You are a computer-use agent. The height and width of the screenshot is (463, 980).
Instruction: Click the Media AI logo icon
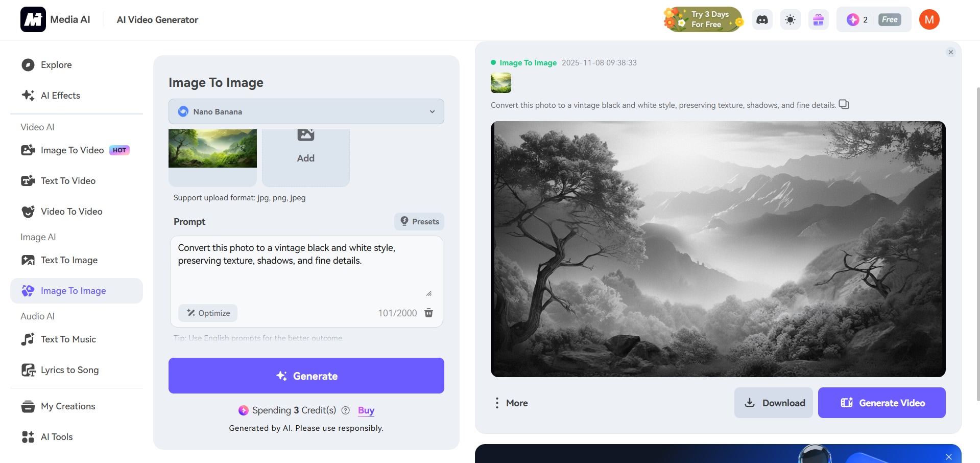33,19
